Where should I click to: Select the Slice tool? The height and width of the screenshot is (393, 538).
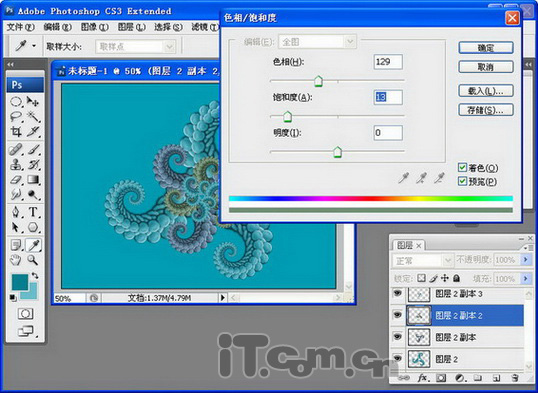point(33,131)
